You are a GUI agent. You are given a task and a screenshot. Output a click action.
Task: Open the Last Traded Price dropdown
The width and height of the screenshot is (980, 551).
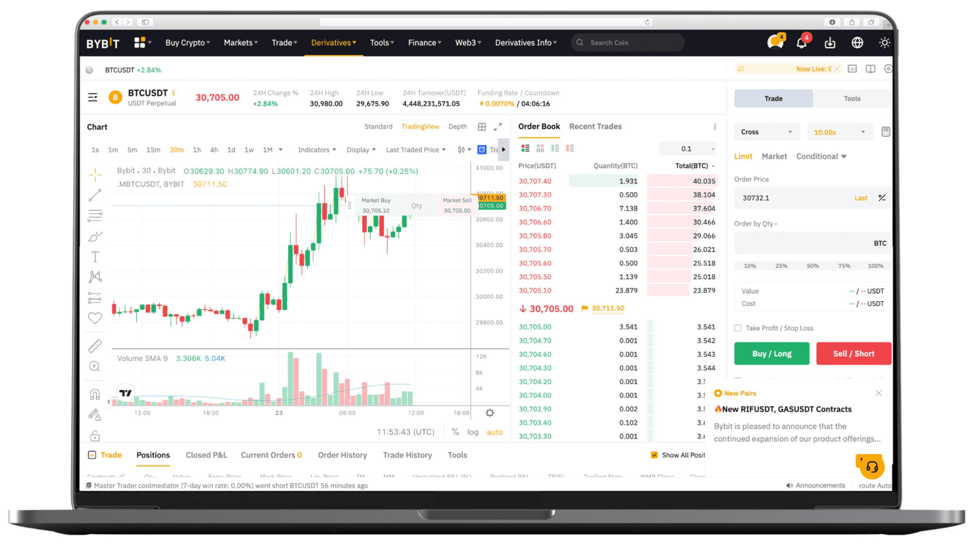click(x=415, y=150)
